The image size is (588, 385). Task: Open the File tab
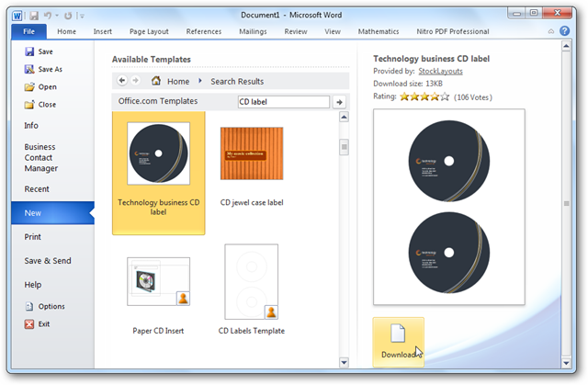(28, 31)
